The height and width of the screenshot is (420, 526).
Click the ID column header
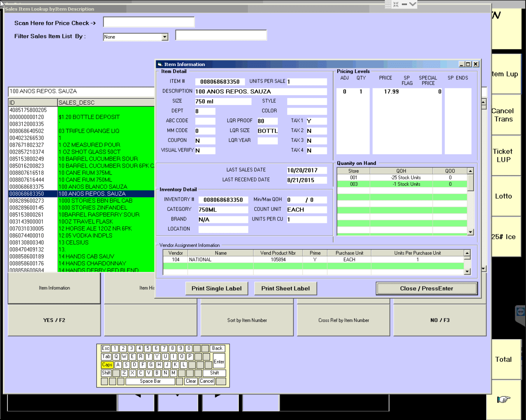coord(33,103)
